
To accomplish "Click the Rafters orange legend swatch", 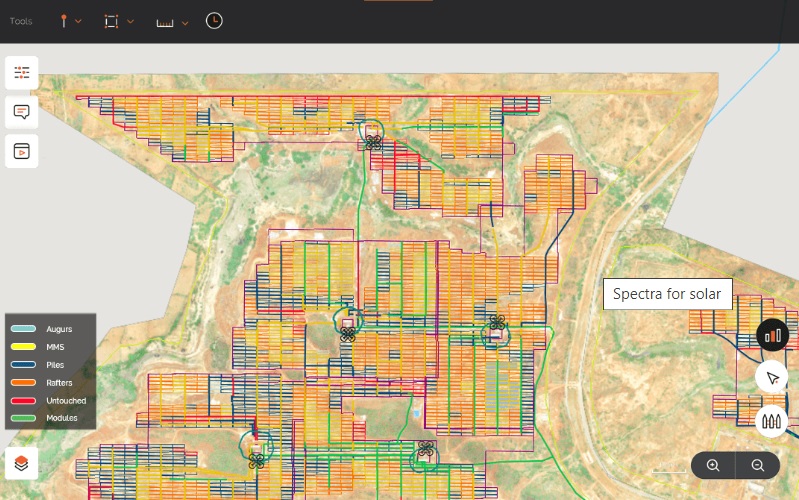I will tap(23, 382).
